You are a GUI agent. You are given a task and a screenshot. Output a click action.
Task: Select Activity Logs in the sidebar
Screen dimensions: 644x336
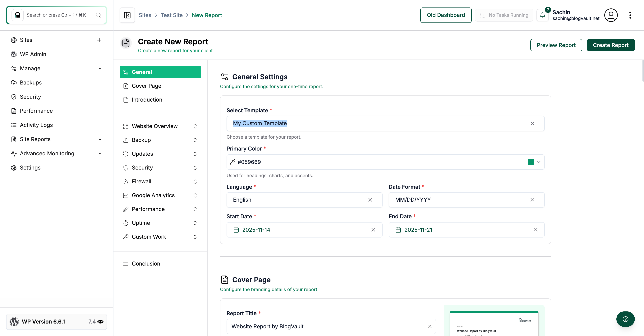tap(36, 125)
